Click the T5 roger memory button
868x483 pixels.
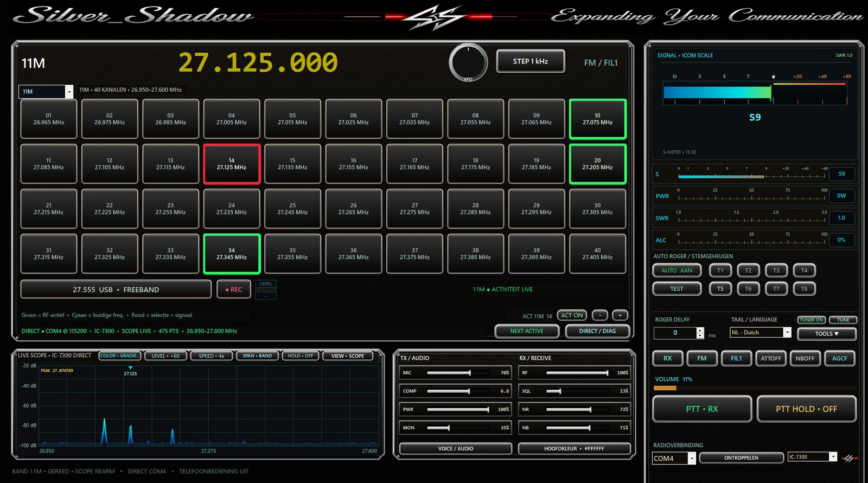point(720,289)
